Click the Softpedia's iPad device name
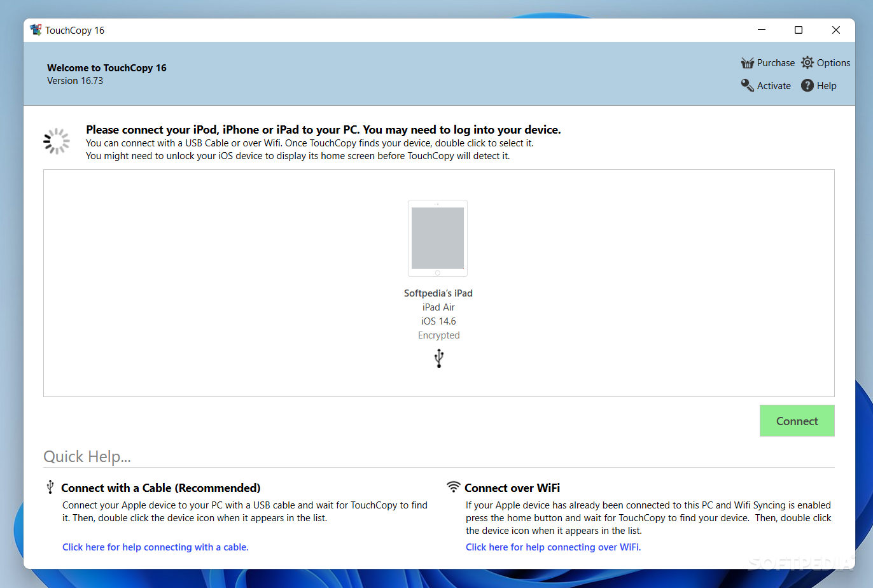Image resolution: width=873 pixels, height=588 pixels. coord(438,293)
